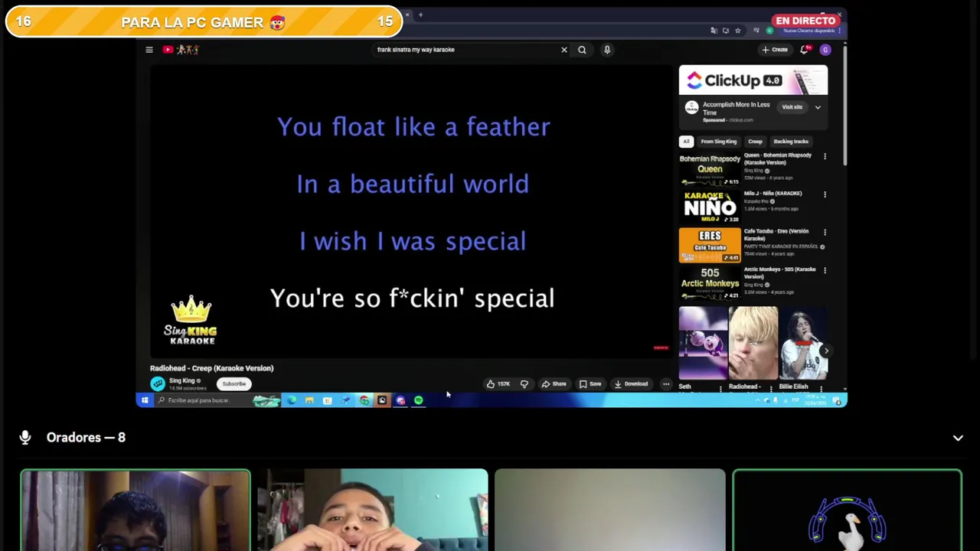Open new Chrome tab plus button
This screenshot has height=551, width=980.
point(420,15)
